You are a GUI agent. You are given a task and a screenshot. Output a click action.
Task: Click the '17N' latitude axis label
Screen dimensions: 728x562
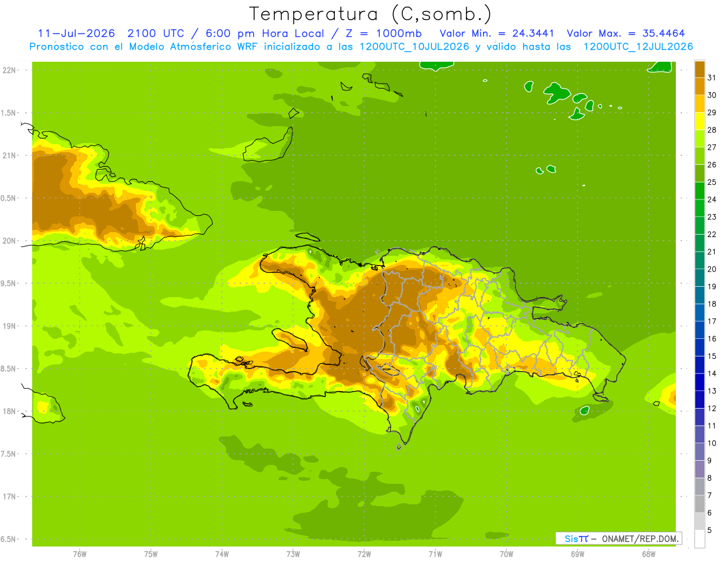[x=10, y=497]
